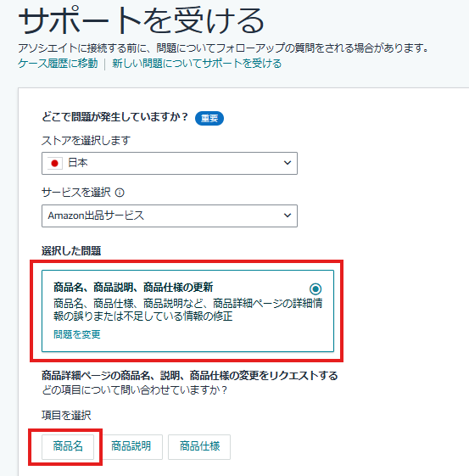
Task: Click the どこで問題が発生していますか？ heading
Action: tap(114, 117)
